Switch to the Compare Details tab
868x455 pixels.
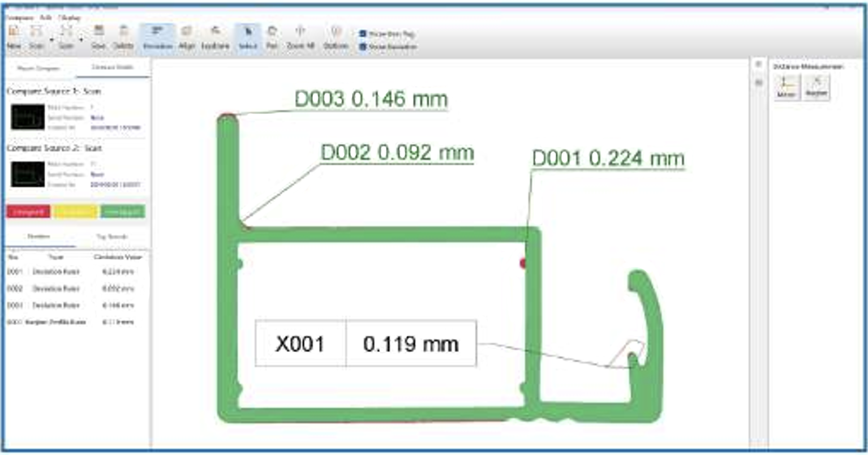pyautogui.click(x=113, y=67)
